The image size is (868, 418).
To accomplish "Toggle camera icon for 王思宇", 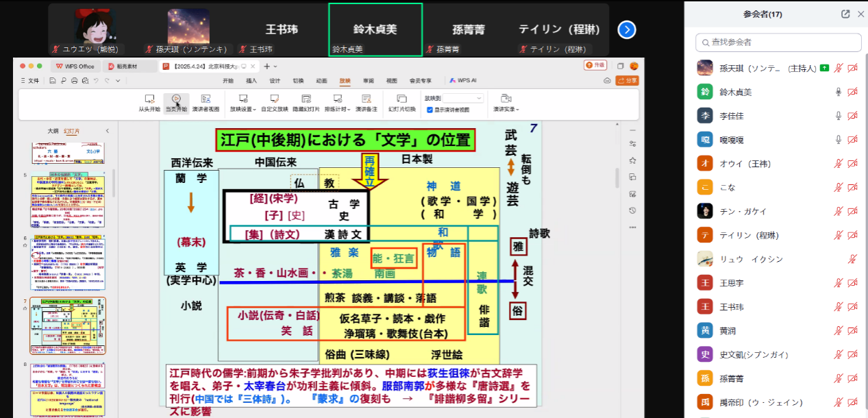I will [853, 283].
